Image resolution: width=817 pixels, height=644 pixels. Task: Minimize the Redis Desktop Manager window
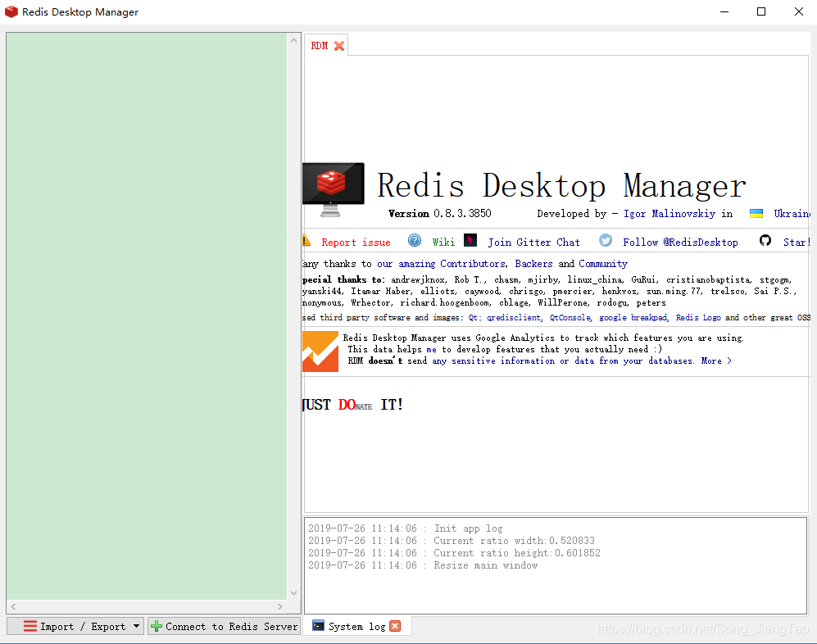pos(724,11)
